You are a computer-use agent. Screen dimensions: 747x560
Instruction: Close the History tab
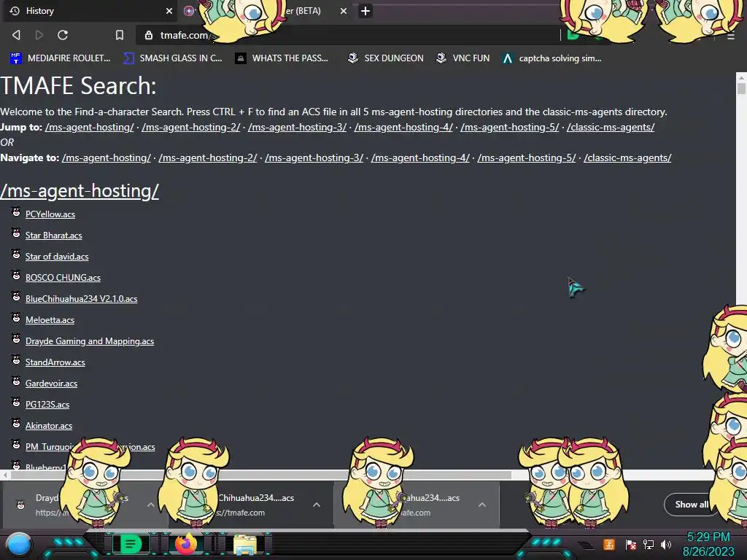coord(169,11)
